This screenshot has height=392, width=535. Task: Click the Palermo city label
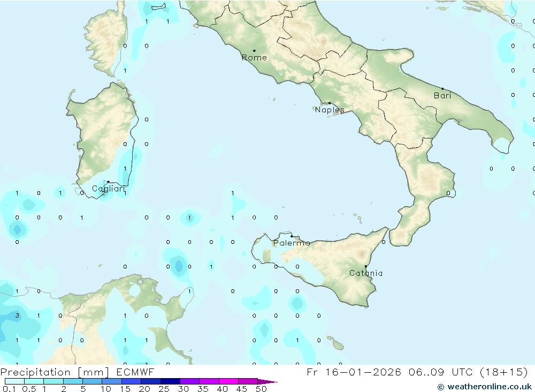click(x=292, y=243)
